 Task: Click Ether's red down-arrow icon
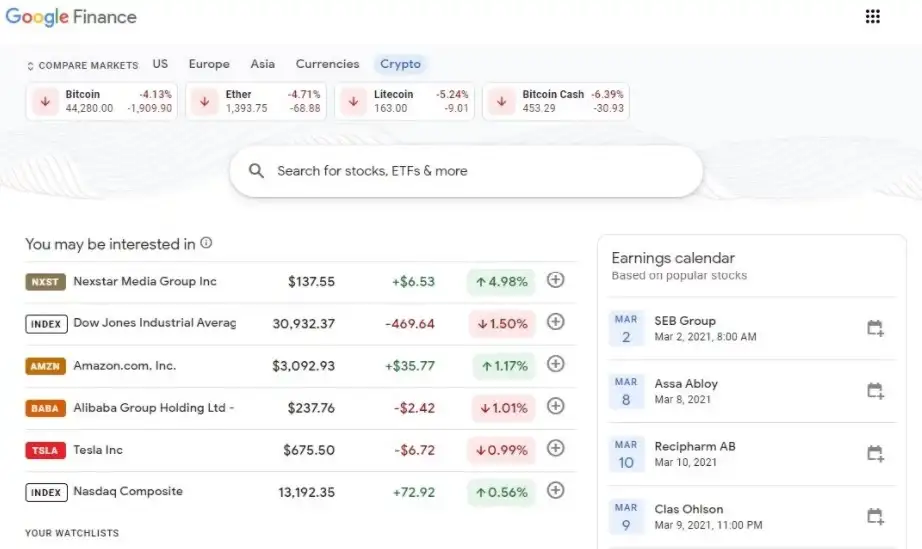click(205, 101)
